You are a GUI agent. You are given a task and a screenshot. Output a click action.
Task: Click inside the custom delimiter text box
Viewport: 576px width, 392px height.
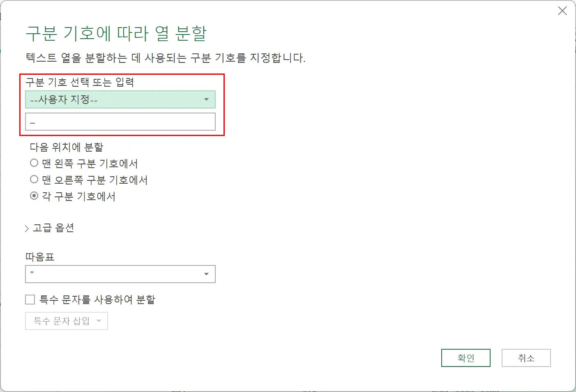(120, 122)
